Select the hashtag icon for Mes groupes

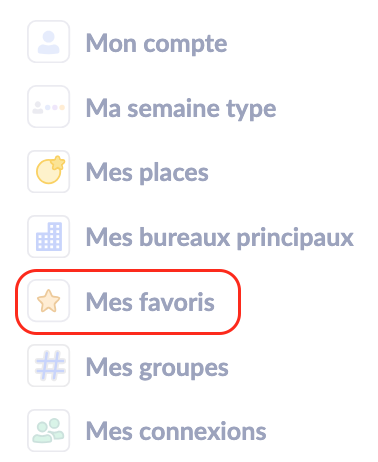click(x=49, y=366)
